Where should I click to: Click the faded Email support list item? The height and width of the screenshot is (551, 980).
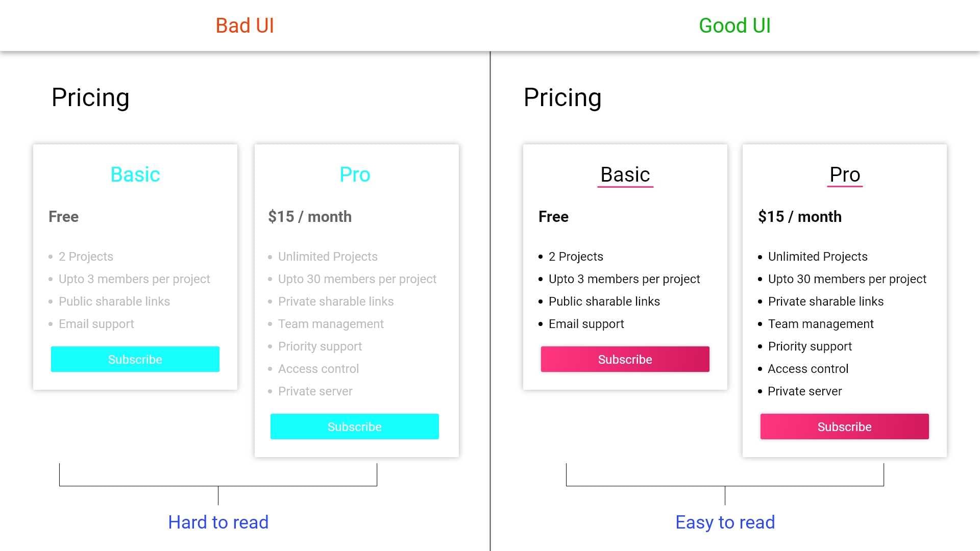point(96,323)
